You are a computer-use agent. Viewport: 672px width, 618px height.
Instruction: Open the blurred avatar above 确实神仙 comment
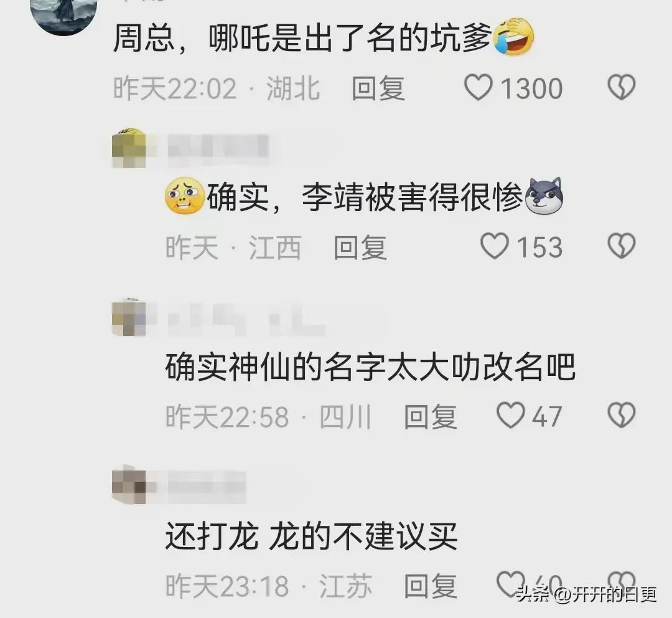coord(129,317)
